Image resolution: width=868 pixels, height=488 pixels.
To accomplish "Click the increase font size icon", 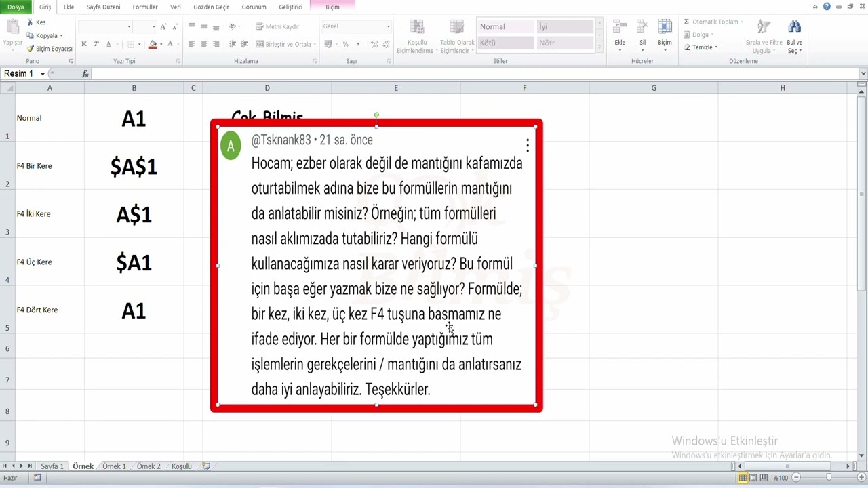I will coord(163,26).
